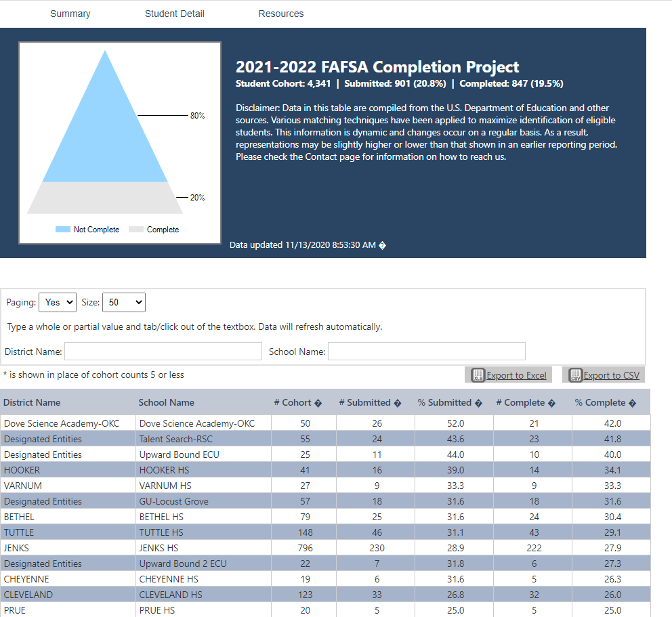The height and width of the screenshot is (617, 672).
Task: Focus the School Name filter textbox
Action: point(427,352)
